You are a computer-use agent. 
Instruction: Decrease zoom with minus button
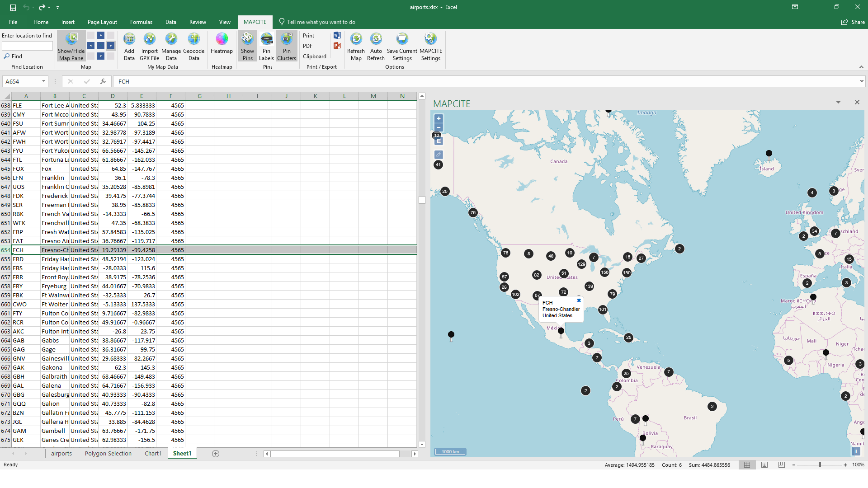pyautogui.click(x=793, y=465)
